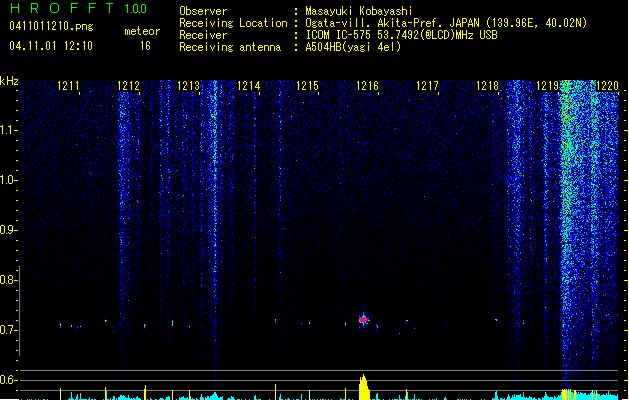Click the 1214 time marker

tap(248, 86)
